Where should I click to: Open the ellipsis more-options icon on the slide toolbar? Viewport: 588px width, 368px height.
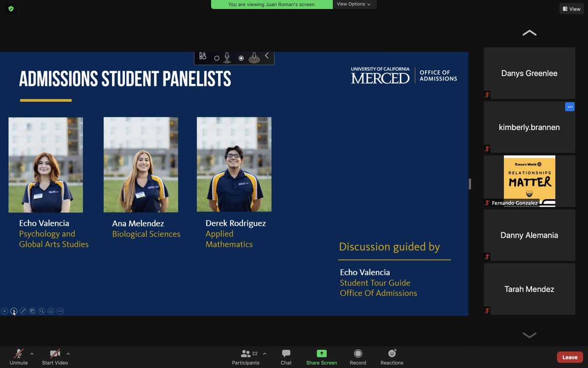click(x=60, y=311)
